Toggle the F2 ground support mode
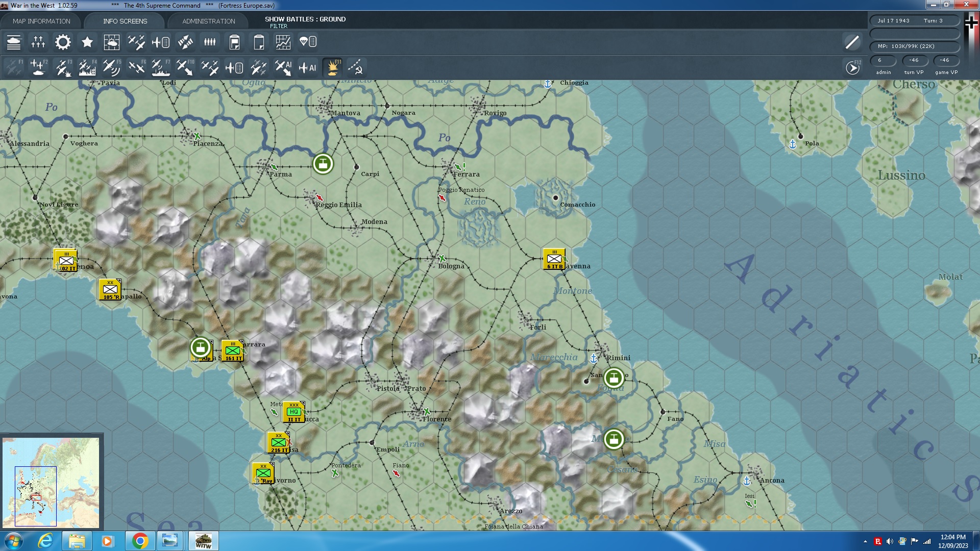 click(38, 67)
